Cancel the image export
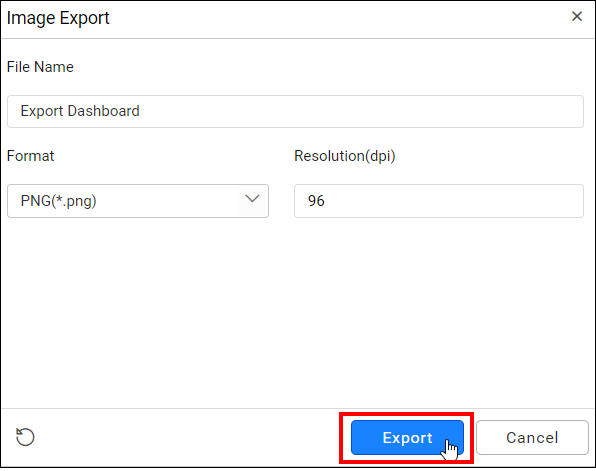 click(x=532, y=438)
